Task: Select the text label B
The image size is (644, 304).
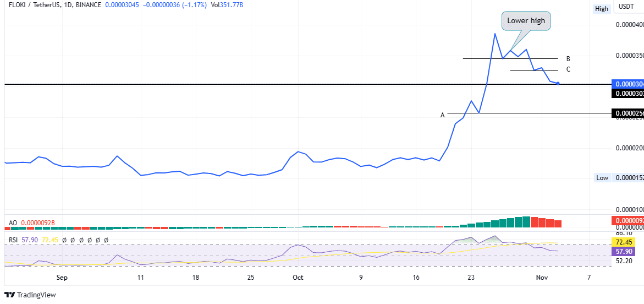Action: click(x=568, y=58)
